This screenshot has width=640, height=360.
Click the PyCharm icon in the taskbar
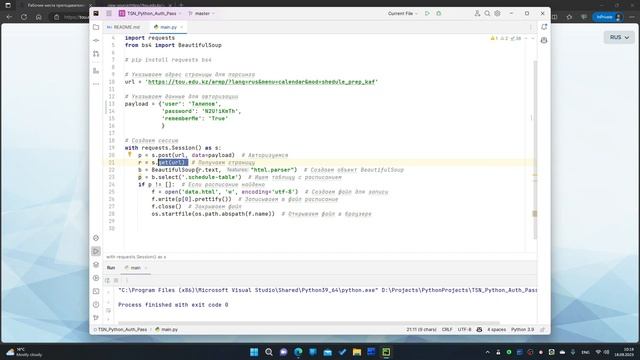click(x=386, y=352)
